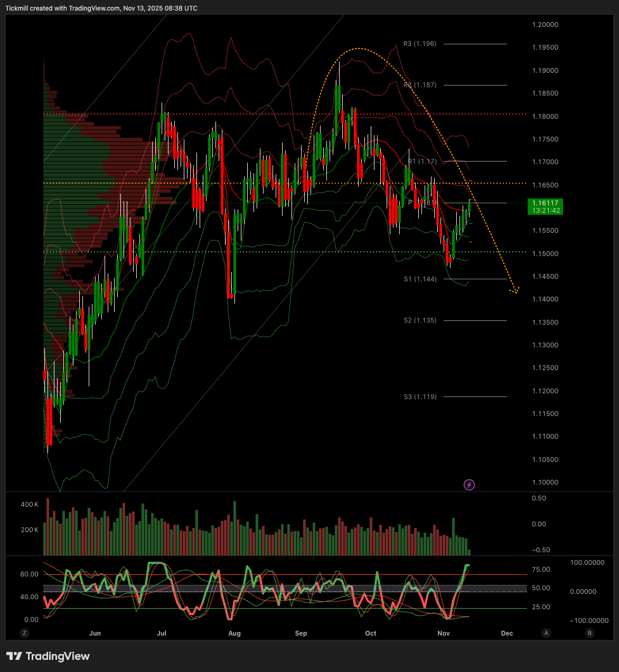The width and height of the screenshot is (619, 672).
Task: Click the 1.20000 price axis label
Action: tap(545, 25)
